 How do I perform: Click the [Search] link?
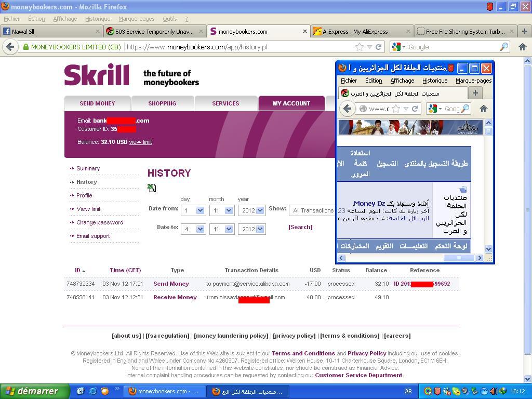click(x=300, y=227)
